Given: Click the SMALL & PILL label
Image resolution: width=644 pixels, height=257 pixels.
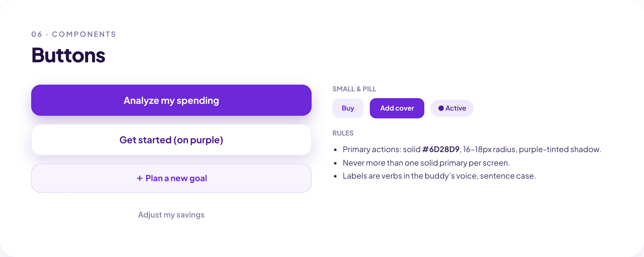Looking at the screenshot, I should pyautogui.click(x=354, y=89).
